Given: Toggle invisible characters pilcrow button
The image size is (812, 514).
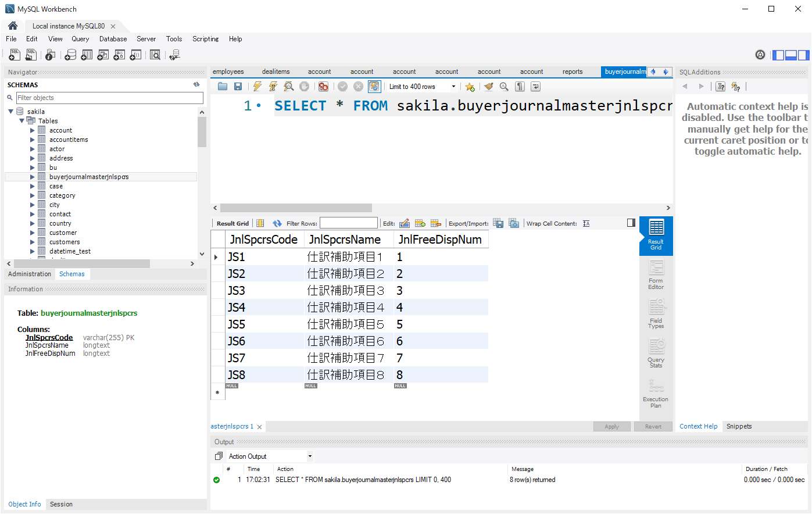Looking at the screenshot, I should (520, 87).
